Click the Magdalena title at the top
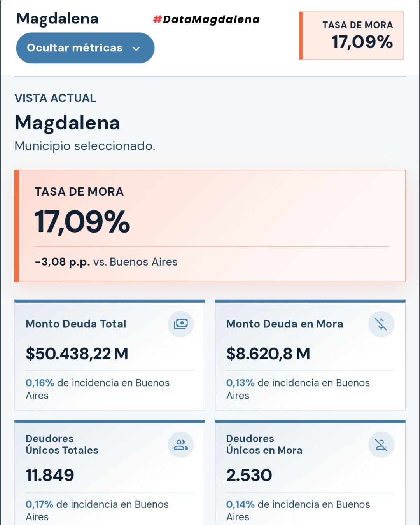Image resolution: width=420 pixels, height=525 pixels. pos(58,19)
